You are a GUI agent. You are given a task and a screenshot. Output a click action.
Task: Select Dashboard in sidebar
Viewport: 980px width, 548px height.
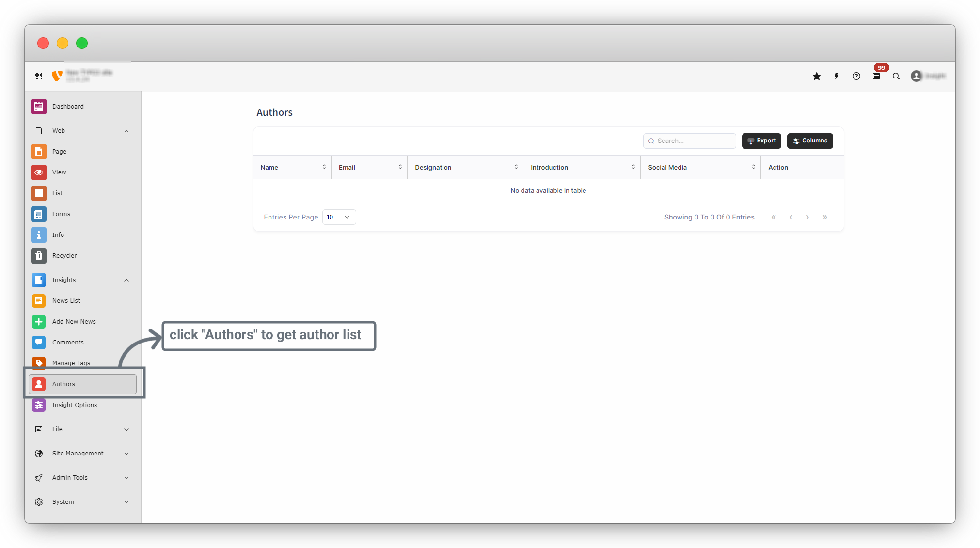(68, 106)
